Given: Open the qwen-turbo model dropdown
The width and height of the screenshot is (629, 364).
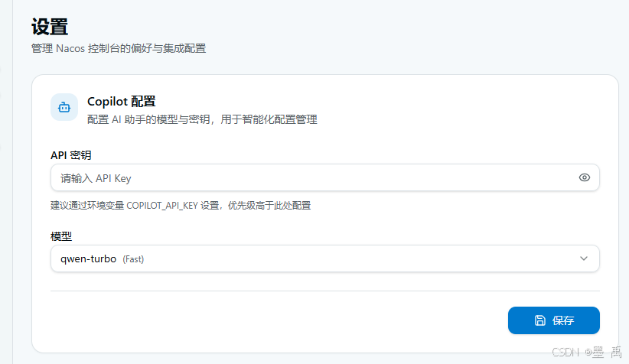Looking at the screenshot, I should (325, 258).
